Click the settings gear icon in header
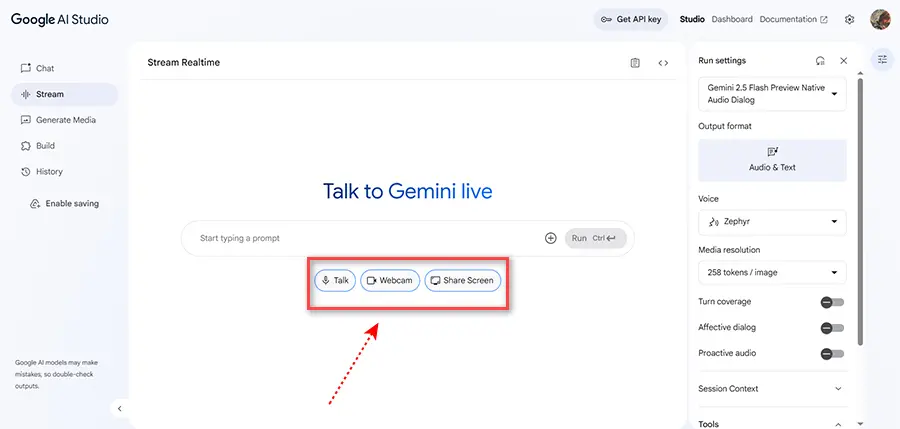900x429 pixels. point(850,19)
